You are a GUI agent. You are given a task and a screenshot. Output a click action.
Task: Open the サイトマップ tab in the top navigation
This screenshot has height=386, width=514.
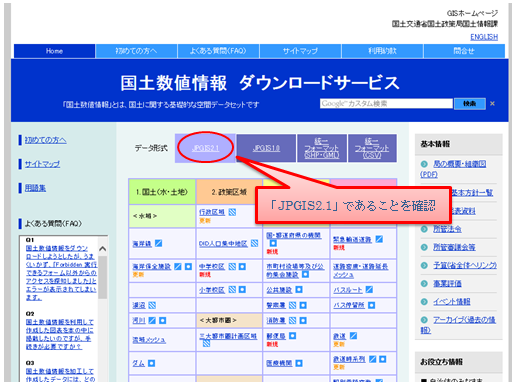(300, 51)
